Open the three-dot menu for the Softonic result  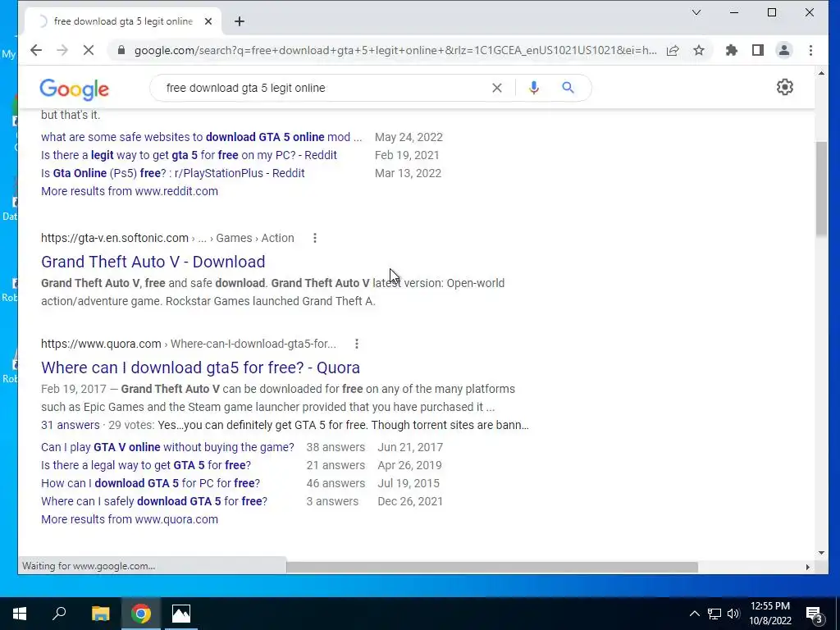(315, 238)
